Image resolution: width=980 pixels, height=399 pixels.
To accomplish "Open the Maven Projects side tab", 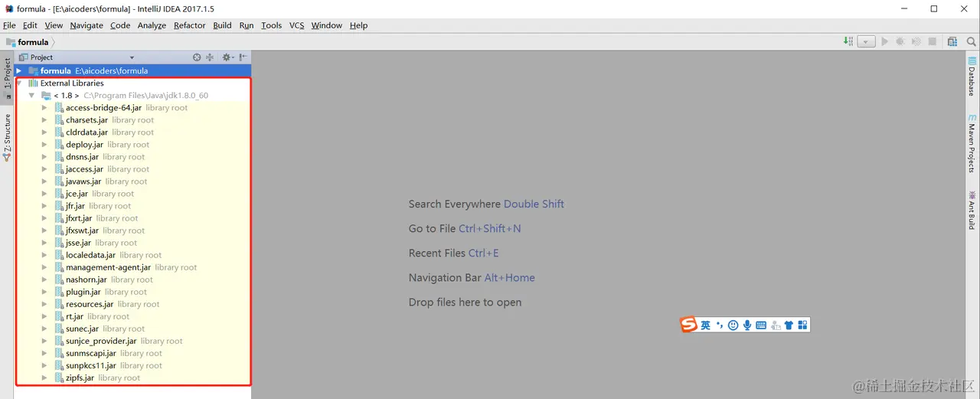I will (972, 144).
